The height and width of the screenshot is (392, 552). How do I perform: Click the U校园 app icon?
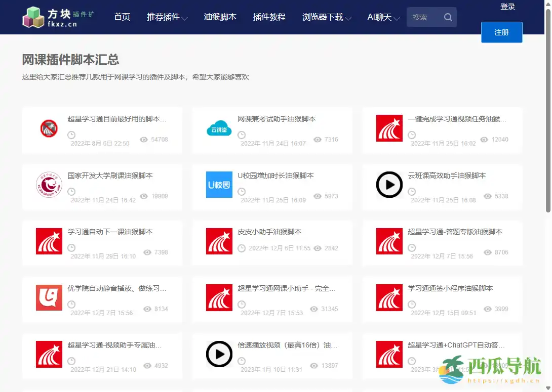click(219, 185)
